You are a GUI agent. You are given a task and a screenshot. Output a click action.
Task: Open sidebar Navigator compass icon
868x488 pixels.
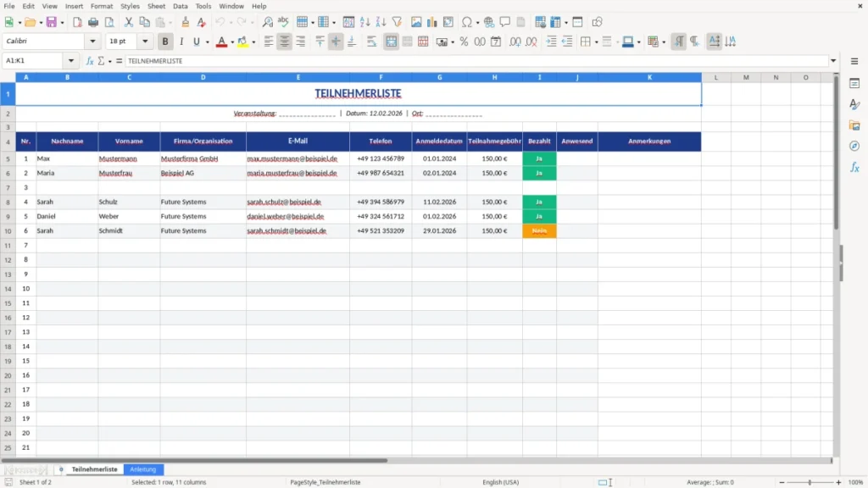[854, 146]
